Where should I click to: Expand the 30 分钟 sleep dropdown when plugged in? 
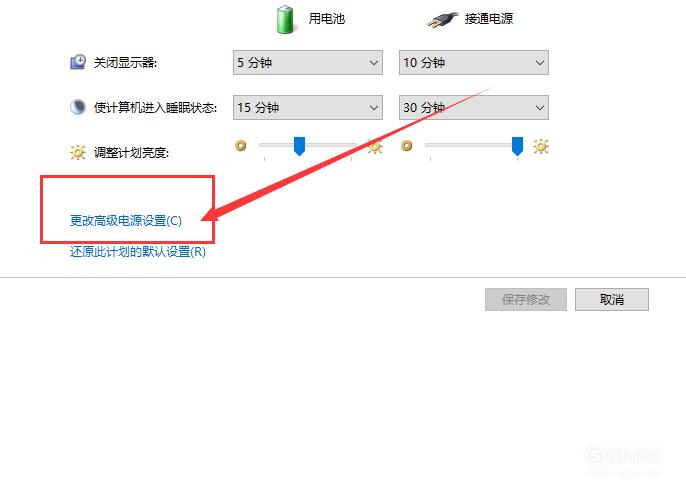473,107
